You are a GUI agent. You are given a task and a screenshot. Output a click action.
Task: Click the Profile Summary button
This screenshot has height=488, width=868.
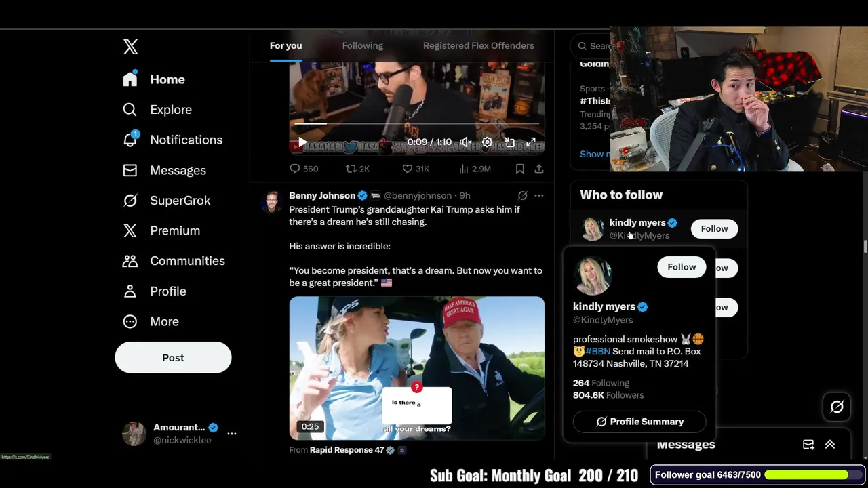pos(639,422)
